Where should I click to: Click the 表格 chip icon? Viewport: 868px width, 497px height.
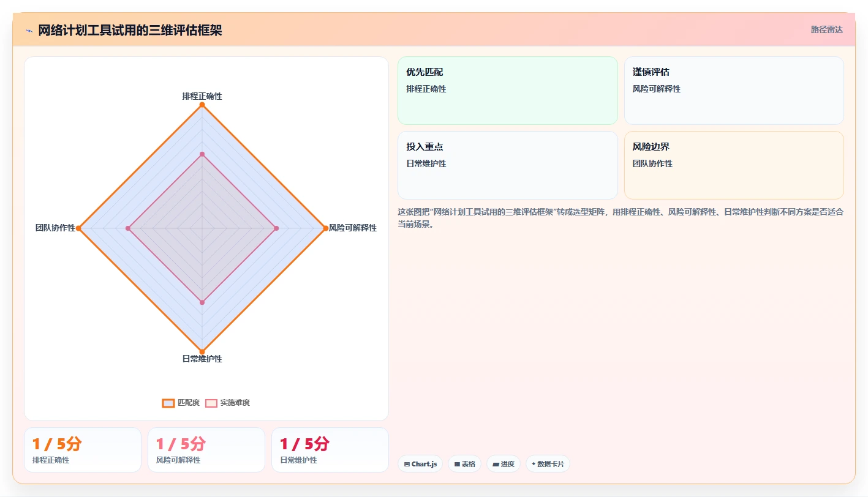pos(457,465)
